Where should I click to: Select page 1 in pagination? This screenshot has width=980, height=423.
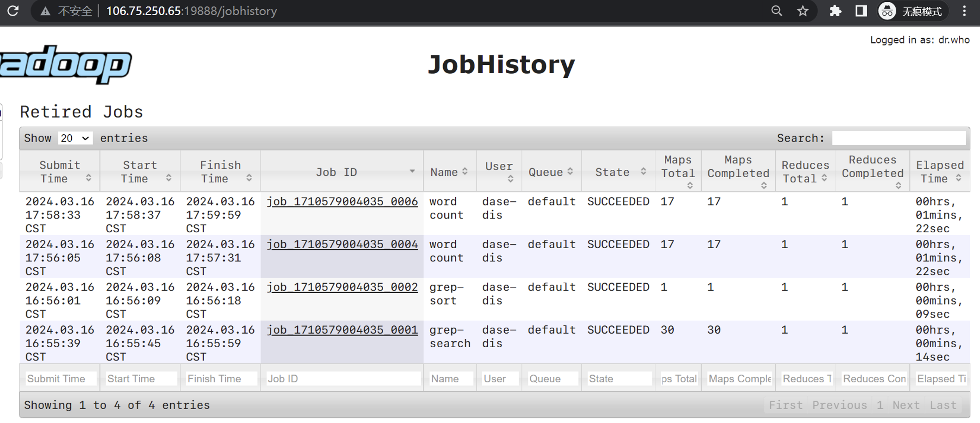880,405
